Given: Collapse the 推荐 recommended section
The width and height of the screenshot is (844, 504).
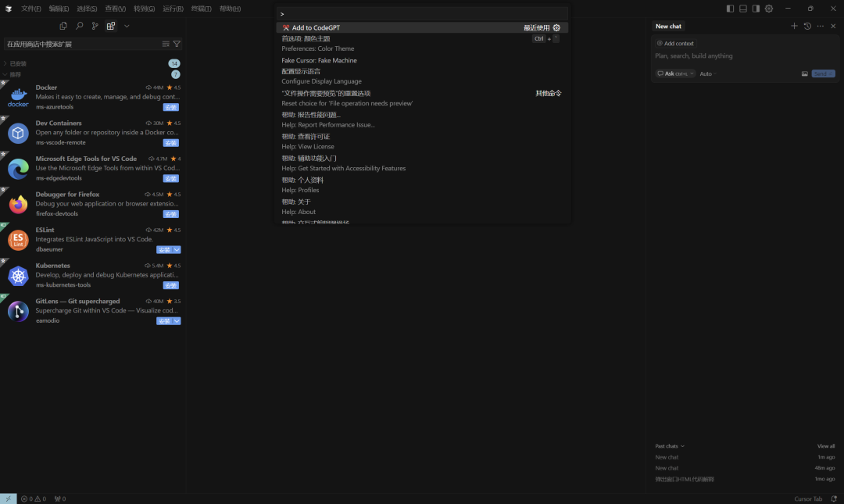Looking at the screenshot, I should [91, 74].
